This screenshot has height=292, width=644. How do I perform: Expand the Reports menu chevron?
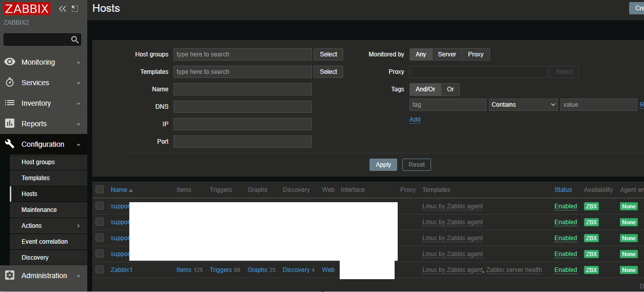click(79, 124)
